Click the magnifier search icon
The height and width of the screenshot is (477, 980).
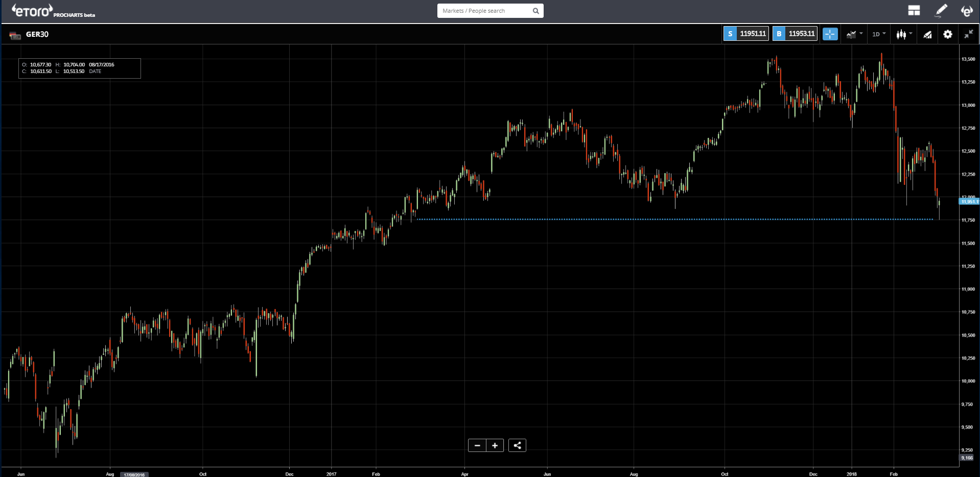coord(536,11)
